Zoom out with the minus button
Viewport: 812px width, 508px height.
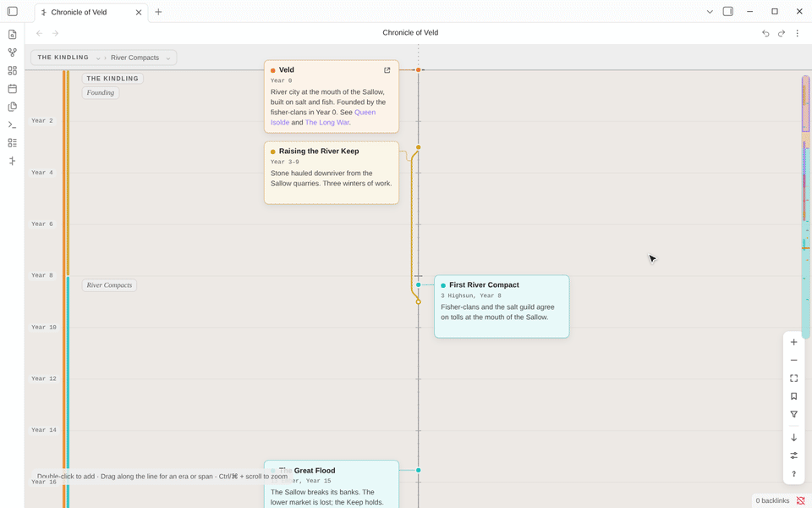click(x=794, y=361)
